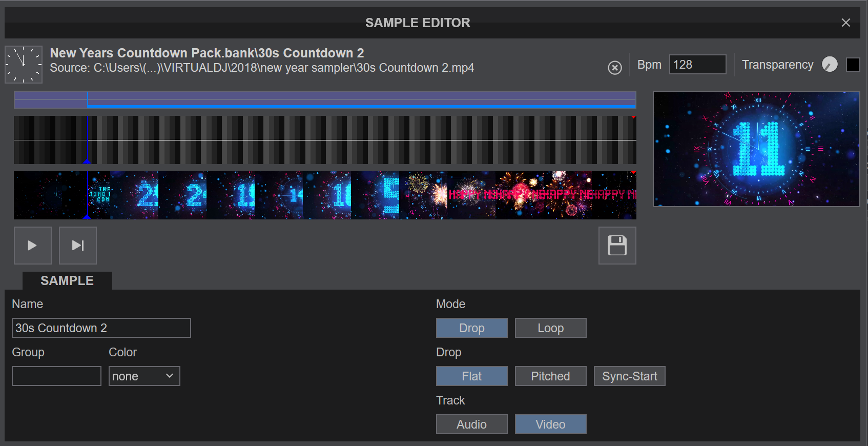The height and width of the screenshot is (446, 868).
Task: Adjust the Transparency knob
Action: point(829,65)
